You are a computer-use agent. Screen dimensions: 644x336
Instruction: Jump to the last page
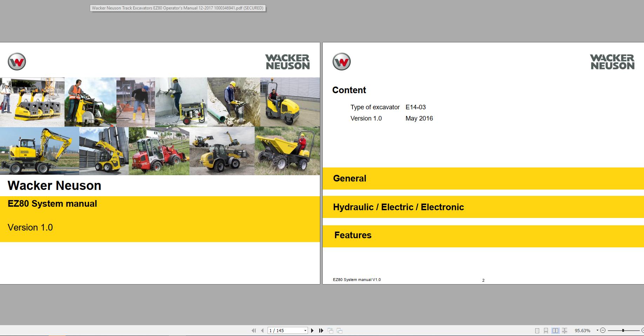(x=321, y=330)
